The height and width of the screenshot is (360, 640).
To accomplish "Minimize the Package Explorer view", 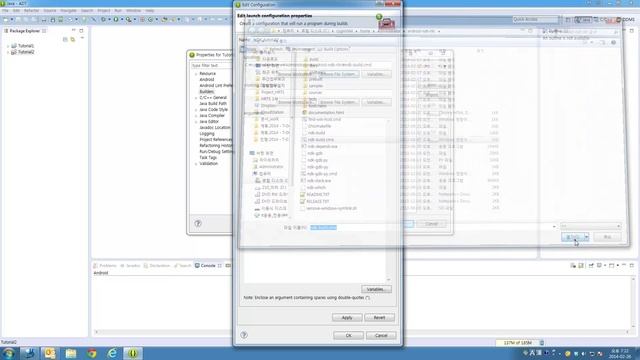I will 74,31.
